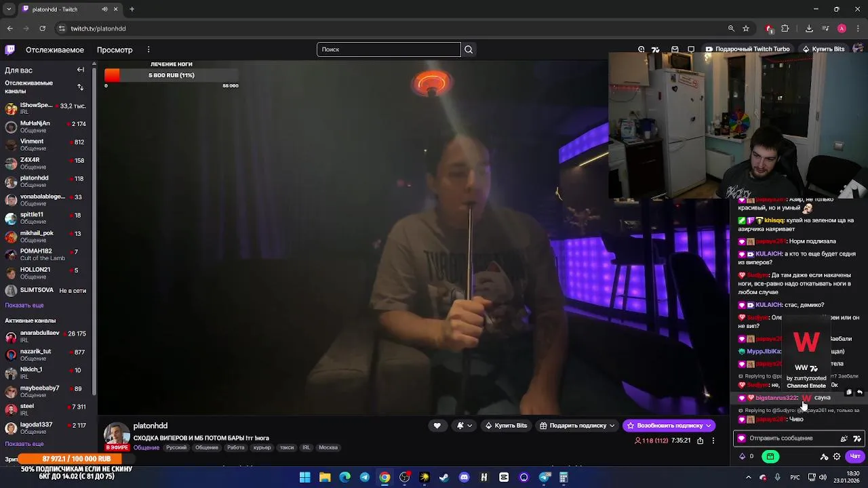Click the Поиск search field
The width and height of the screenshot is (868, 488).
389,49
